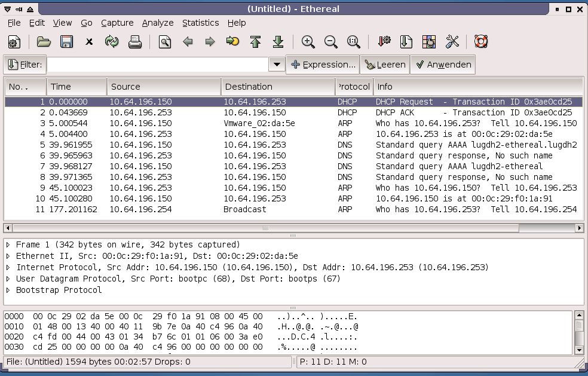Open the Capture menu
This screenshot has height=376, width=588.
117,23
